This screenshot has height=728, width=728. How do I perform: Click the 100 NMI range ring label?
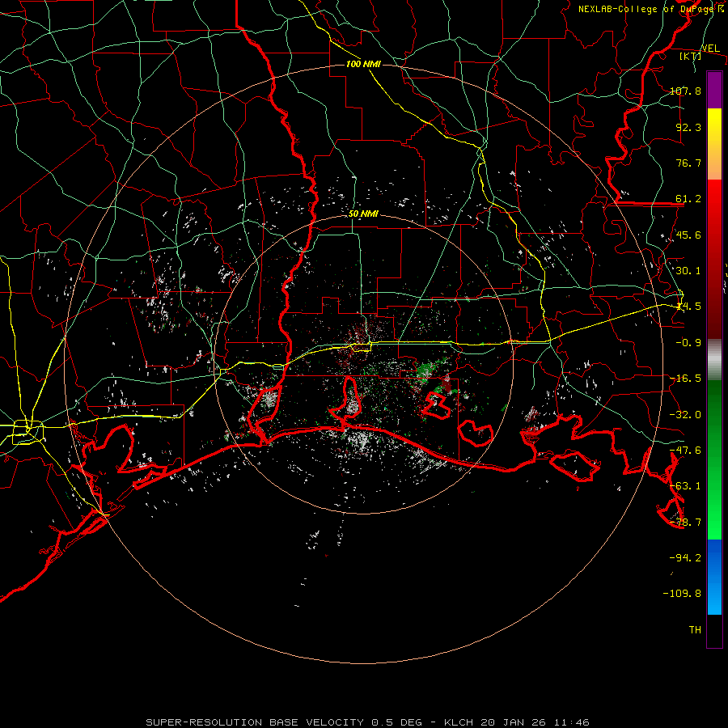363,64
